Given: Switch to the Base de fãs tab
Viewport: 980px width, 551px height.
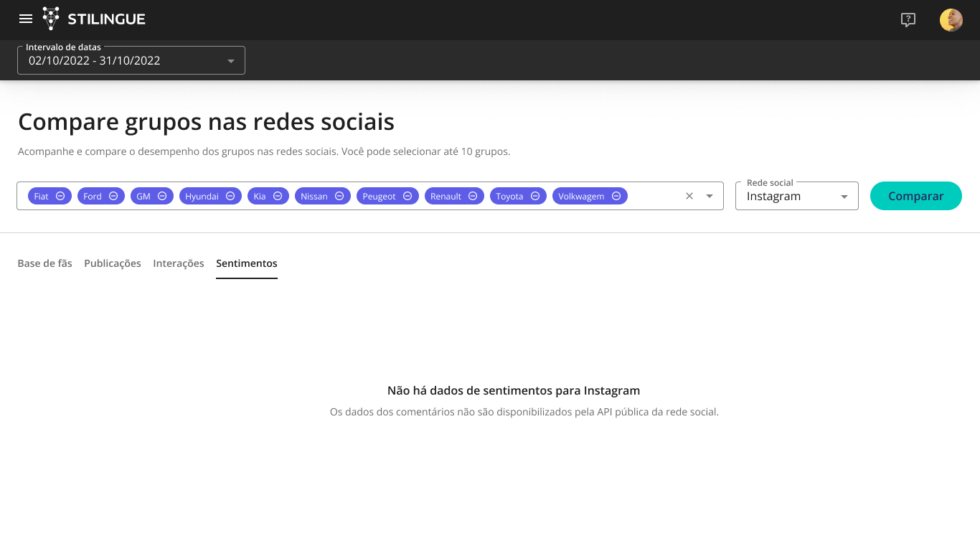Looking at the screenshot, I should tap(44, 263).
